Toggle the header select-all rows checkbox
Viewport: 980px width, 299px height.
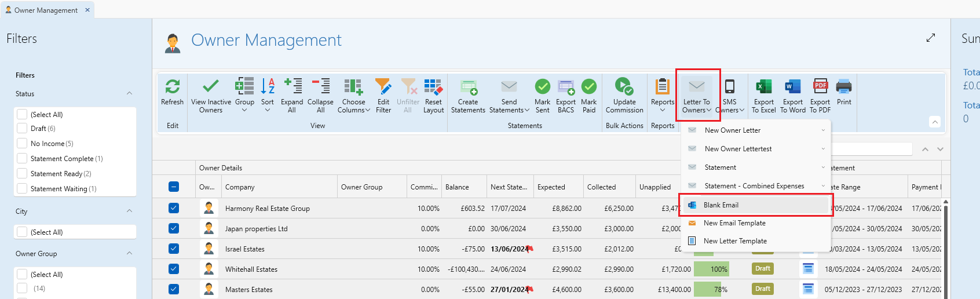pos(174,187)
